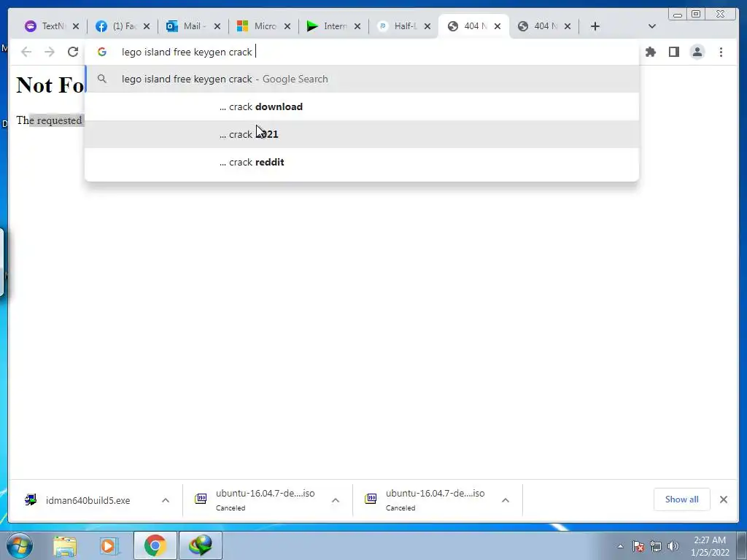
Task: Open the tab search dropdown arrow
Action: tap(652, 27)
